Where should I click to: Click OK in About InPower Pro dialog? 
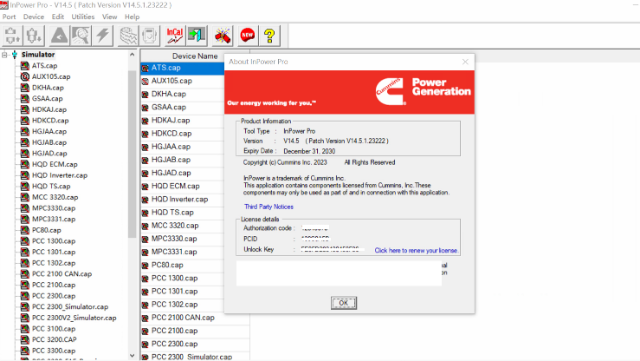point(344,303)
